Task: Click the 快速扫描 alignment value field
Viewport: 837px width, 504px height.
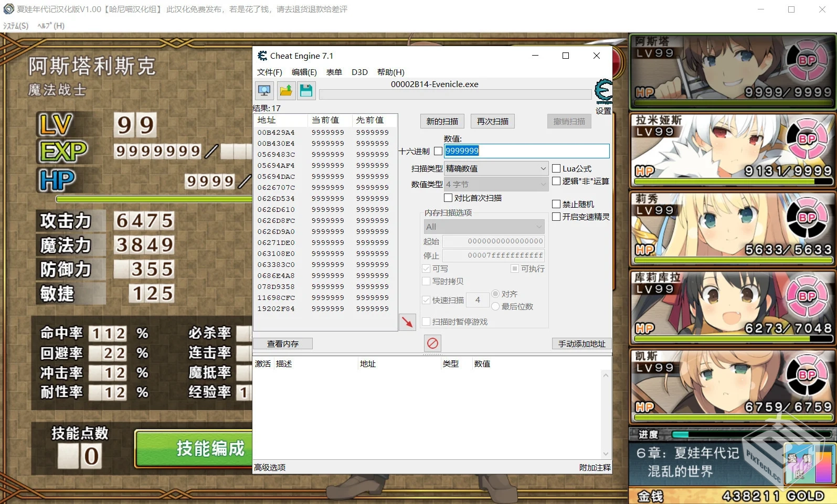Action: point(478,300)
